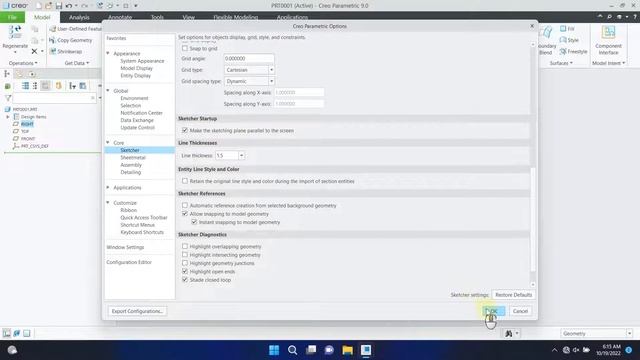Select System Appearance in options list

(142, 61)
